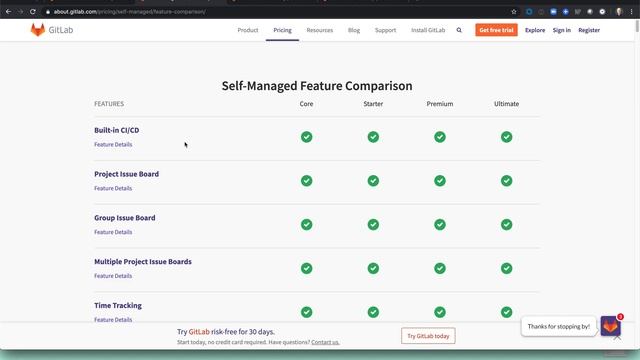
Task: Open Feature Details under Built-in CI/CD
Action: (113, 144)
